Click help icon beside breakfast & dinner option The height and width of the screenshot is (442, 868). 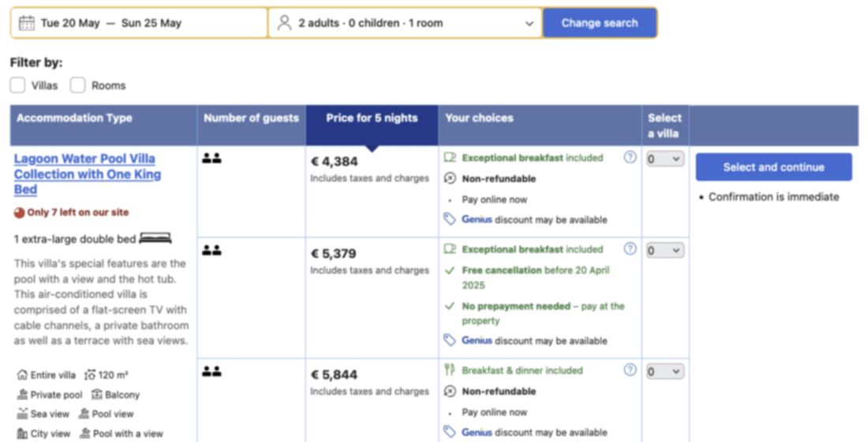tap(630, 369)
